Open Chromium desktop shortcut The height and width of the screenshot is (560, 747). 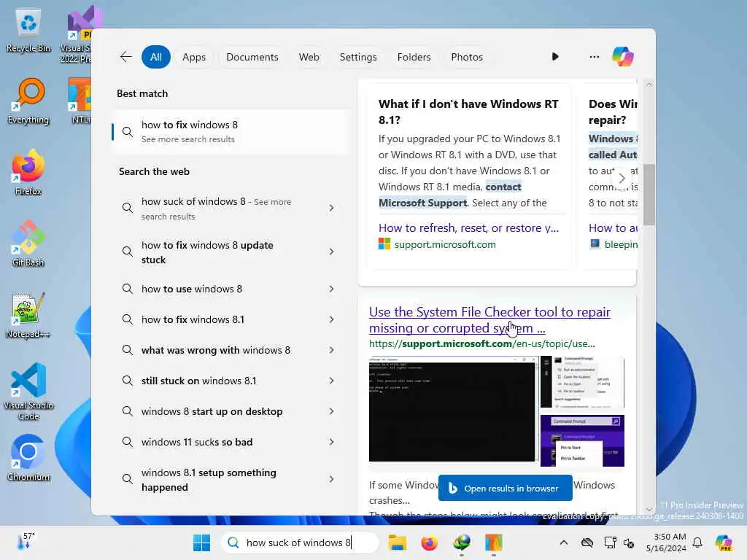pyautogui.click(x=28, y=458)
